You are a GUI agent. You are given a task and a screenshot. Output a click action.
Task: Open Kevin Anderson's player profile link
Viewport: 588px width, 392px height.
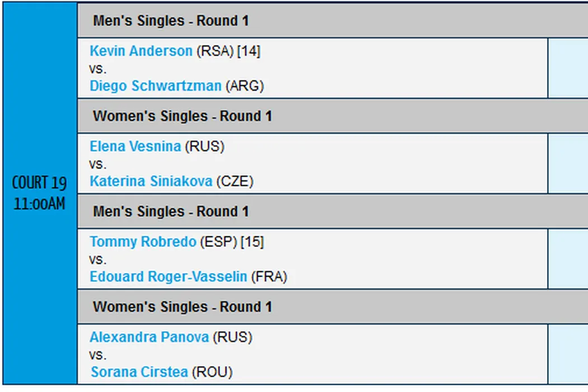141,51
